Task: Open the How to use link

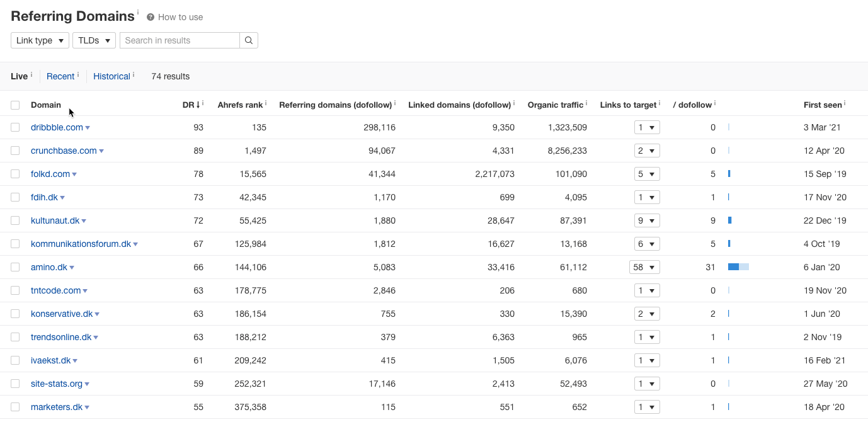Action: coord(180,17)
